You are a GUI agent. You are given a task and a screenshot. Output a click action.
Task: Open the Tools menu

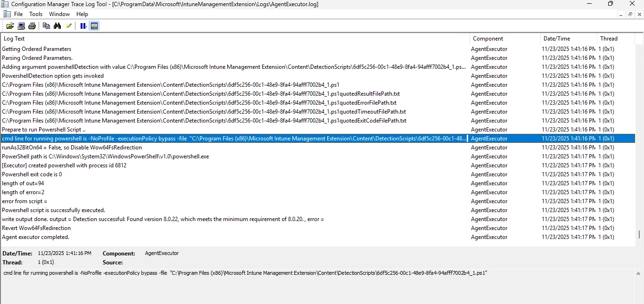coord(36,14)
